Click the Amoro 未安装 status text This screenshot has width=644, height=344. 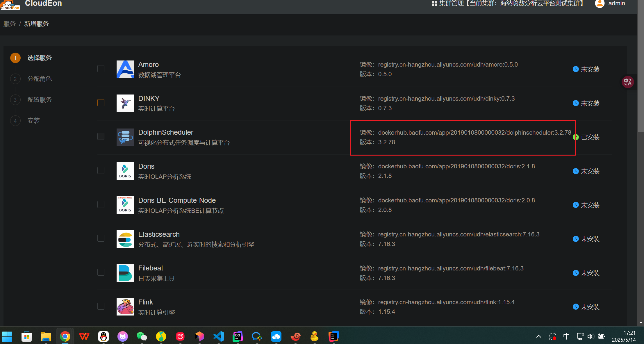[590, 69]
